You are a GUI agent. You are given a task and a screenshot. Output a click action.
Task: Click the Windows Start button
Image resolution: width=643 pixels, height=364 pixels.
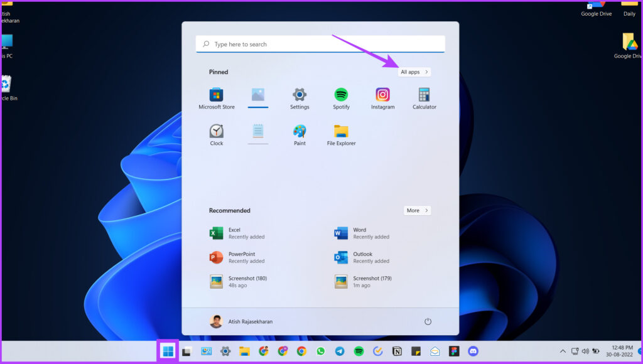pos(167,351)
